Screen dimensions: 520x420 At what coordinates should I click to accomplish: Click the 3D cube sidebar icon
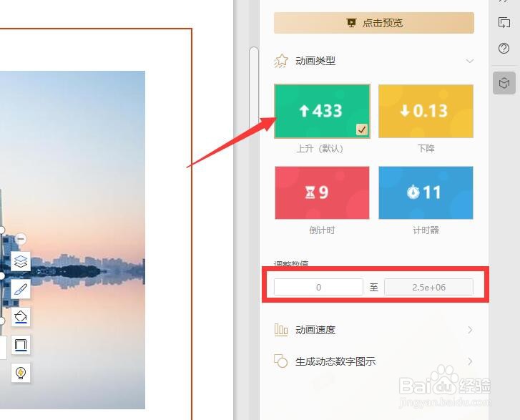tap(504, 83)
